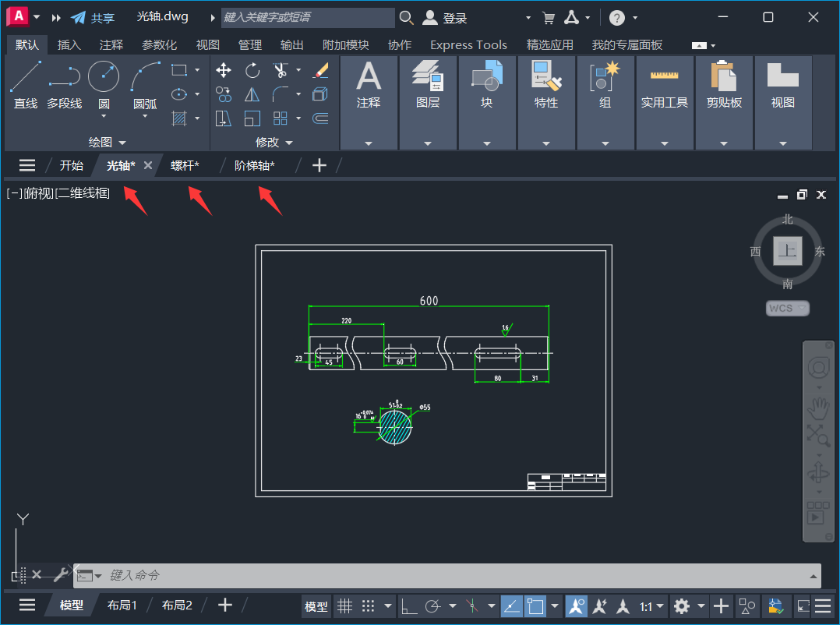
Task: Switch to the 插入 ribbon tab
Action: point(69,44)
